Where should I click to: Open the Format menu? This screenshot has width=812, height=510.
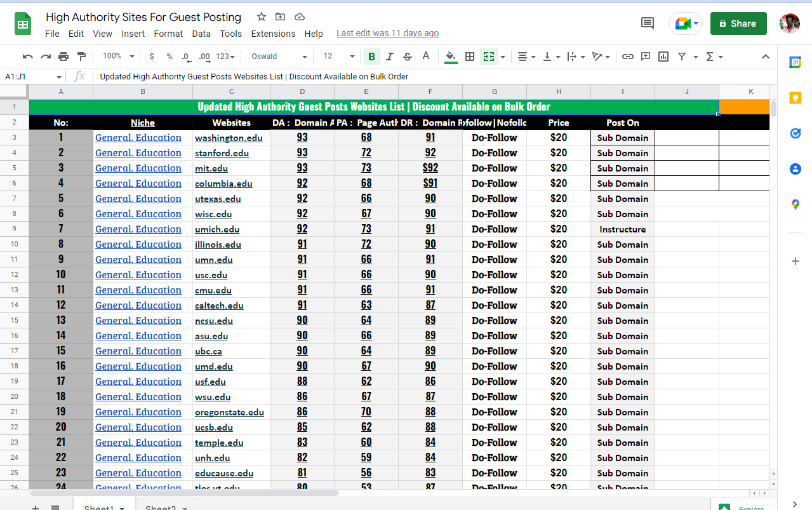pyautogui.click(x=168, y=34)
